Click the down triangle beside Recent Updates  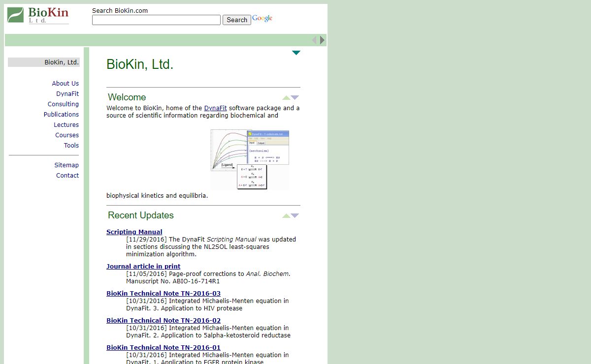click(x=295, y=215)
